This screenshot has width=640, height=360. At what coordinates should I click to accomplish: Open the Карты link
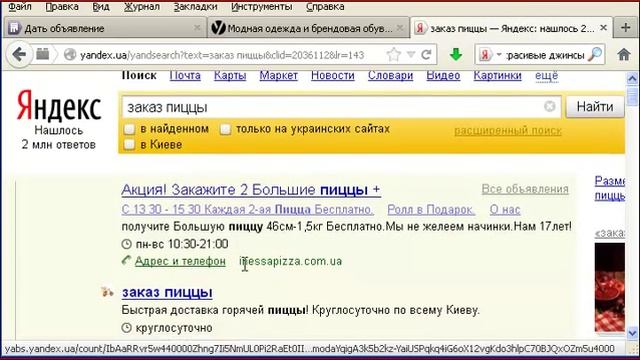(x=230, y=76)
